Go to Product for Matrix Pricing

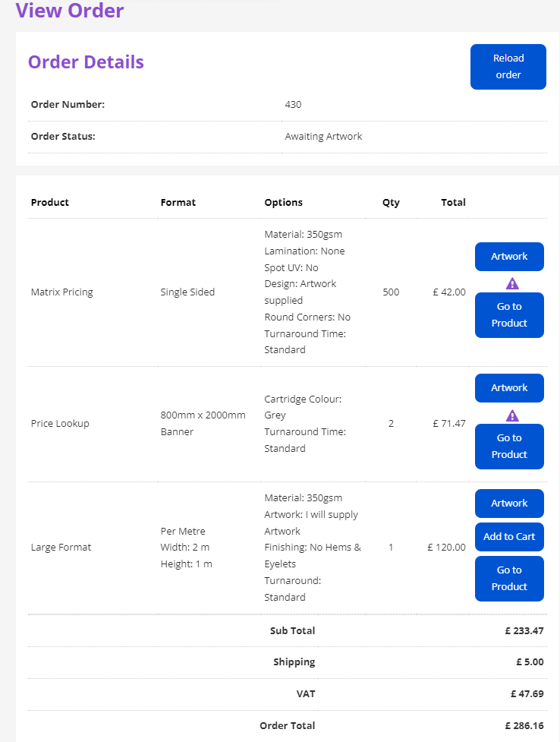tap(509, 315)
